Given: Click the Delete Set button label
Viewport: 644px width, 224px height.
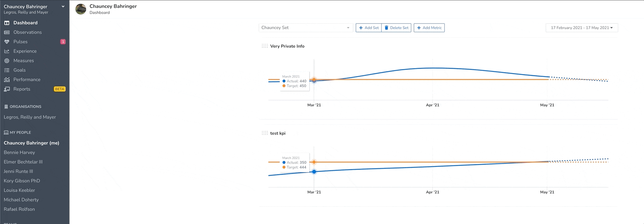Looking at the screenshot, I should 399,28.
